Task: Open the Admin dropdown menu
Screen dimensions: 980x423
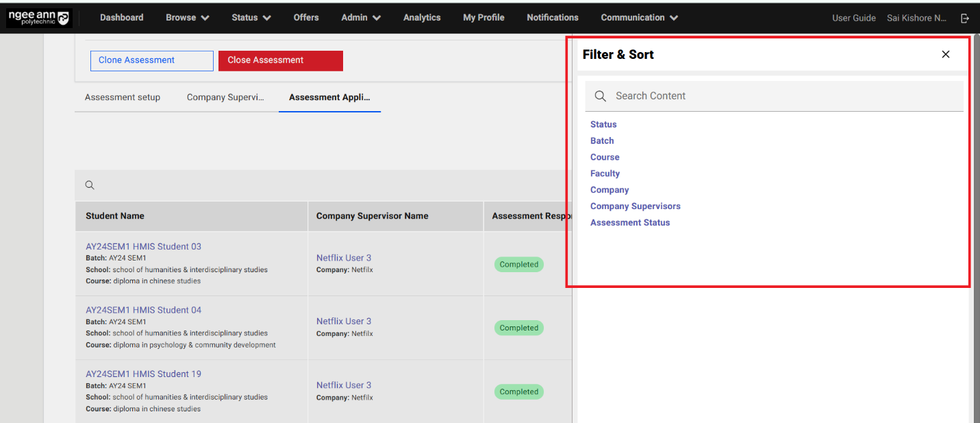Action: pos(360,18)
